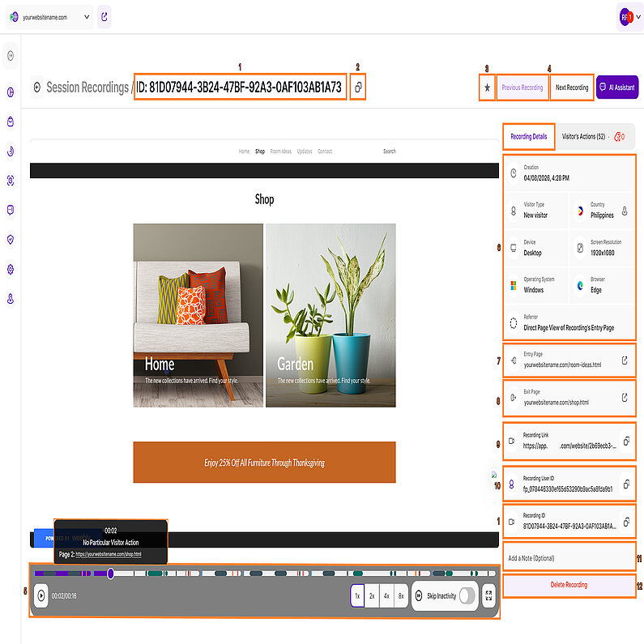Expand the left sidebar menu
Screen dimensions: 644x644
coord(11,56)
